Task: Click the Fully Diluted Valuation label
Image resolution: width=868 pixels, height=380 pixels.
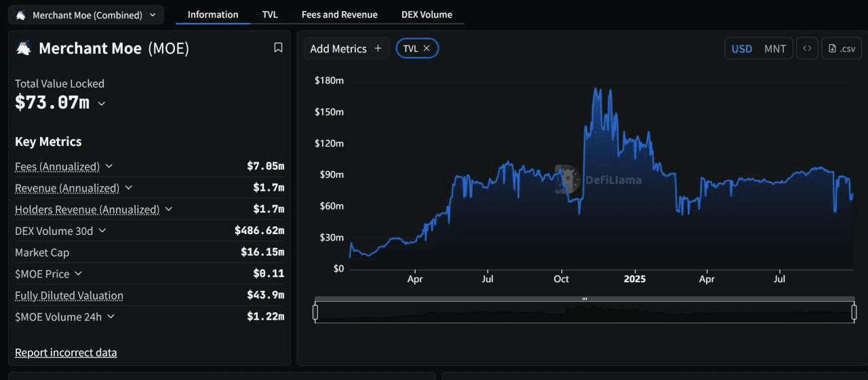Action: click(x=69, y=295)
